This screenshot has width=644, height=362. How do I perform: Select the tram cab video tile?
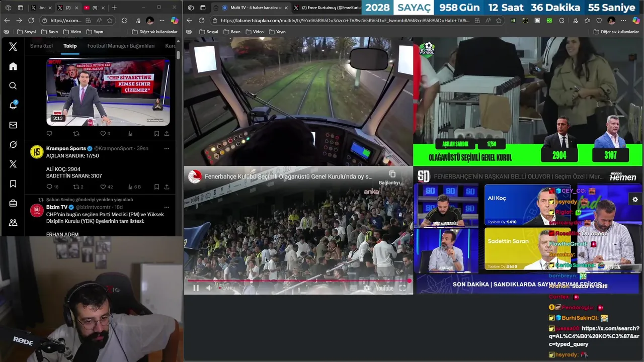coord(298,102)
